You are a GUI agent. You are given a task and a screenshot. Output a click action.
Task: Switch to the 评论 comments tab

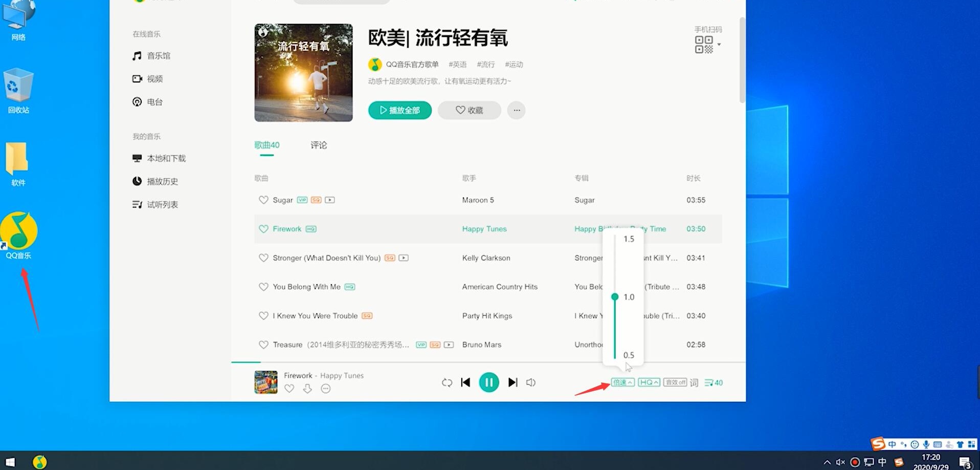[x=319, y=145]
